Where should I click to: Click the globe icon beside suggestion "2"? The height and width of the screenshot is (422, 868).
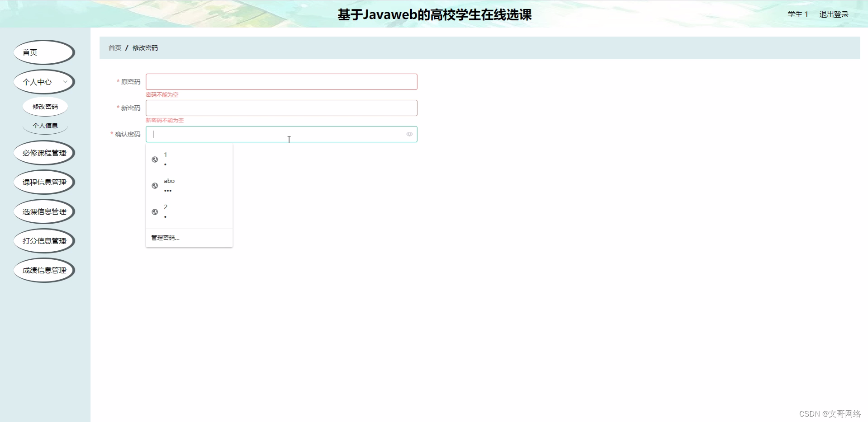[x=155, y=212]
